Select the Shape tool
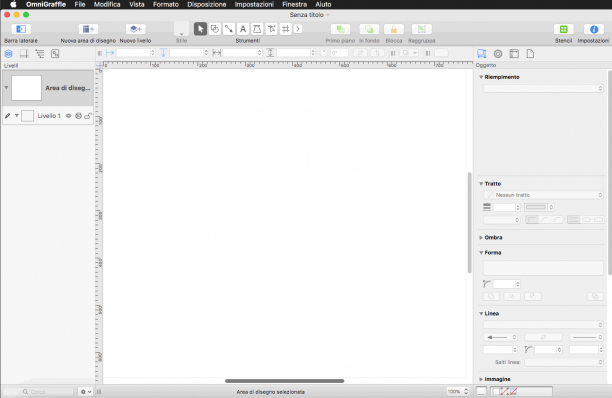The width and height of the screenshot is (612, 398). coord(215,29)
